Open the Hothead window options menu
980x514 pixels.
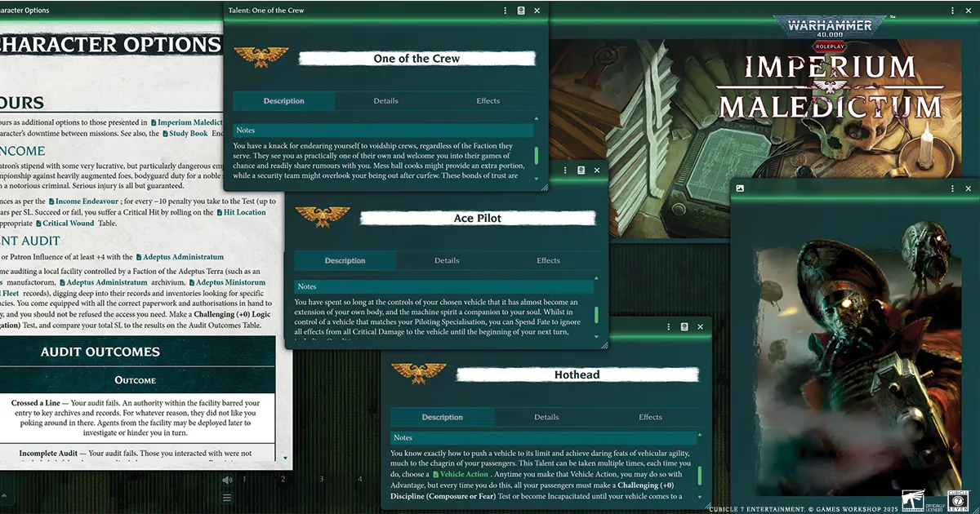pyautogui.click(x=669, y=326)
